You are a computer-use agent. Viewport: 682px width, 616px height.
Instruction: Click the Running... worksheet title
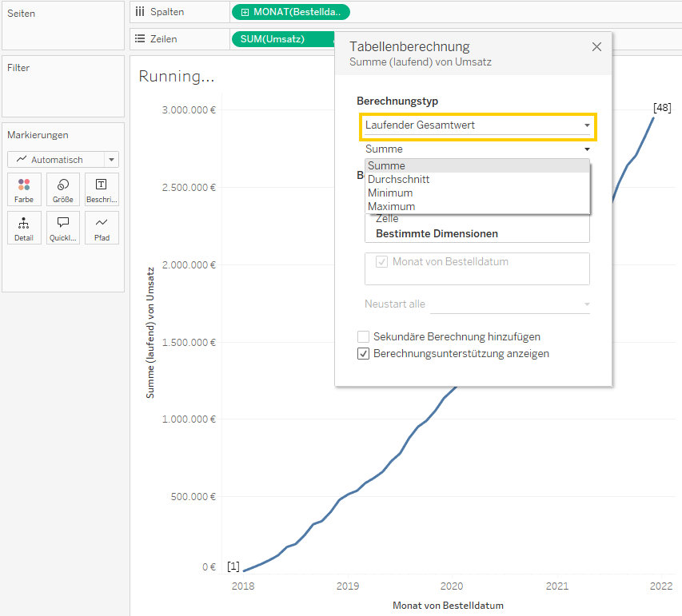(x=177, y=77)
